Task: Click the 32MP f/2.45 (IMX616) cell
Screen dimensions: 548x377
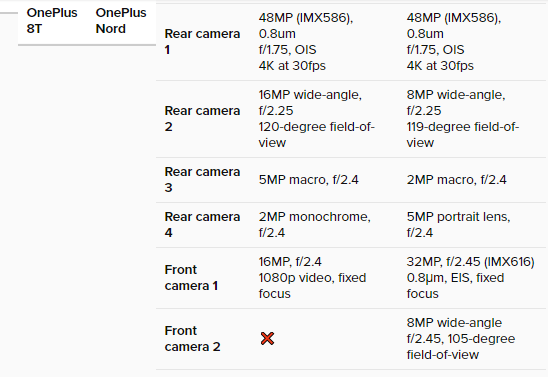Action: (x=470, y=277)
